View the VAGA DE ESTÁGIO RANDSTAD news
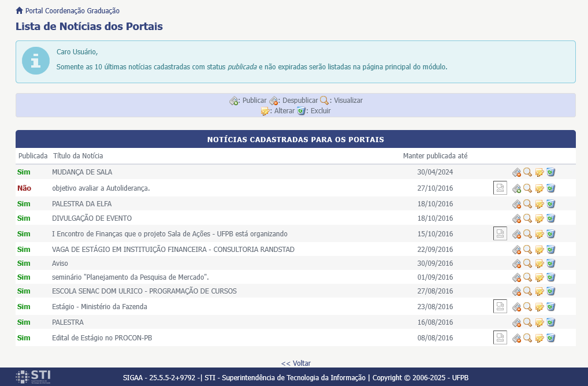Image resolution: width=588 pixels, height=386 pixels. coord(527,250)
